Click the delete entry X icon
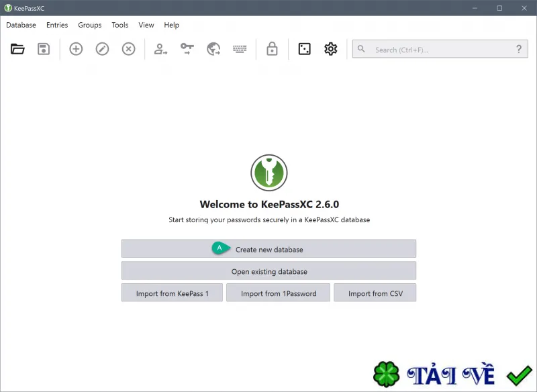This screenshot has height=392, width=537. point(128,49)
